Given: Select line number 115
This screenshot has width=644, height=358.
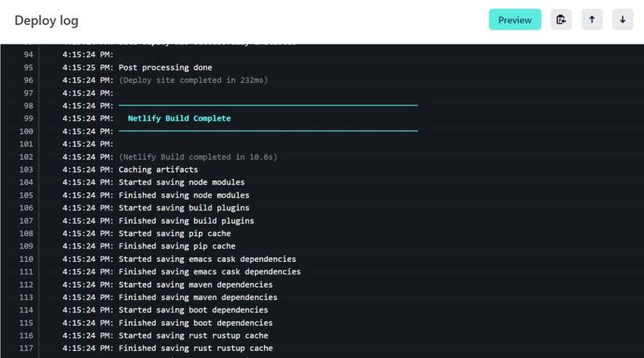Looking at the screenshot, I should (27, 323).
